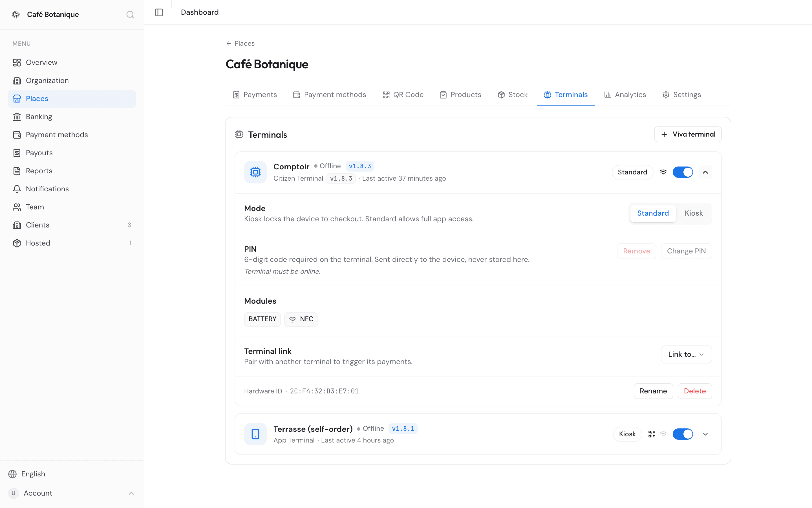The height and width of the screenshot is (508, 812).
Task: Open Organization in the sidebar
Action: click(72, 81)
